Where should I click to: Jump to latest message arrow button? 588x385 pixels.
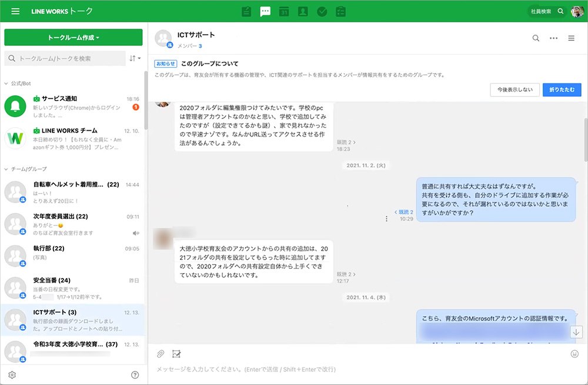click(576, 332)
